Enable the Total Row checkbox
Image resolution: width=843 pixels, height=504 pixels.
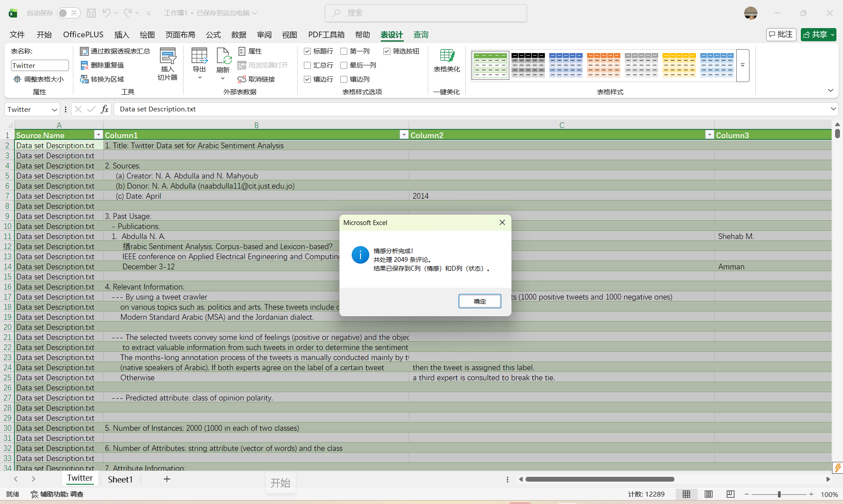(x=307, y=65)
